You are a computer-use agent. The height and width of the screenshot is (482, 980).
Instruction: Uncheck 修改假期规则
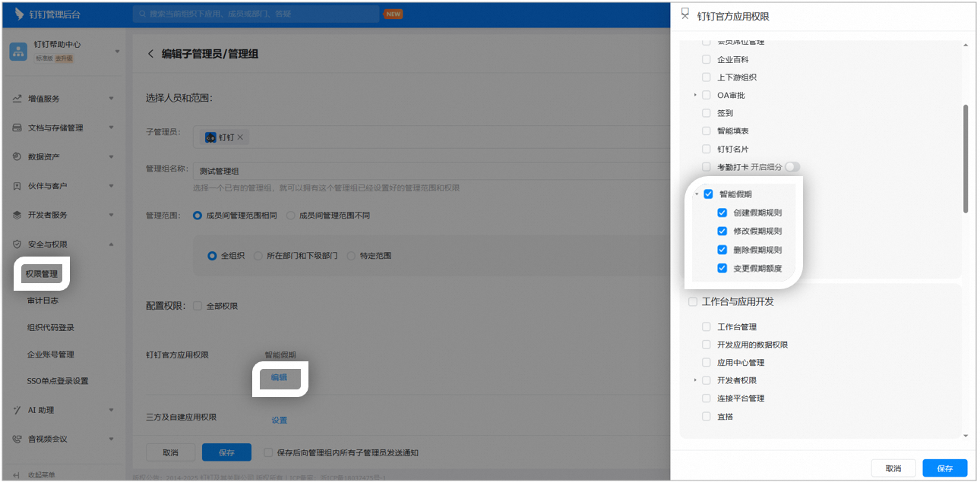pos(722,232)
